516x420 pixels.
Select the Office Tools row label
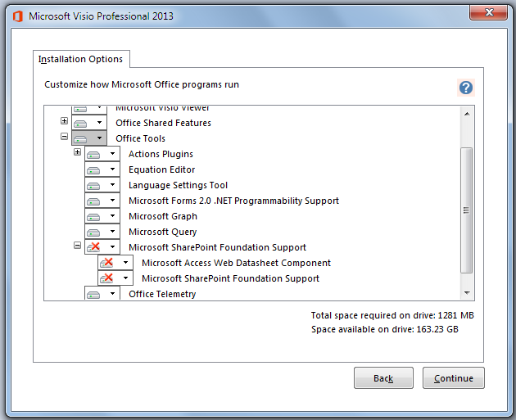(141, 138)
